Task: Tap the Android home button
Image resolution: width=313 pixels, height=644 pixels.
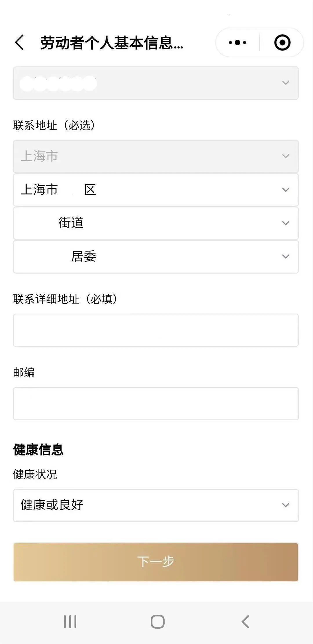Action: pos(157,621)
